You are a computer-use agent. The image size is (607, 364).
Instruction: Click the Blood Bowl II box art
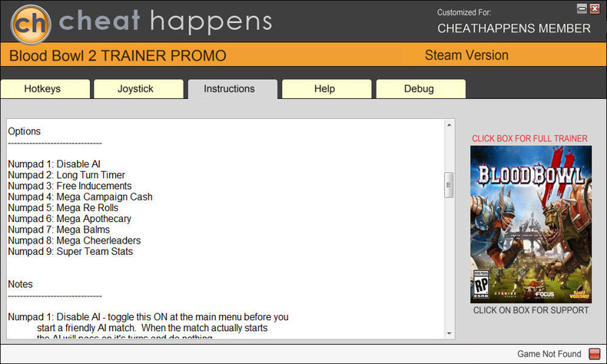click(531, 224)
